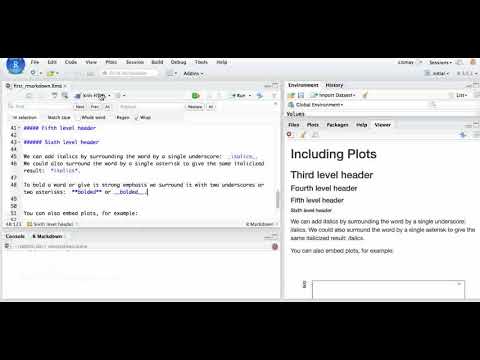
Task: Select the Plots tab
Action: pyautogui.click(x=312, y=125)
